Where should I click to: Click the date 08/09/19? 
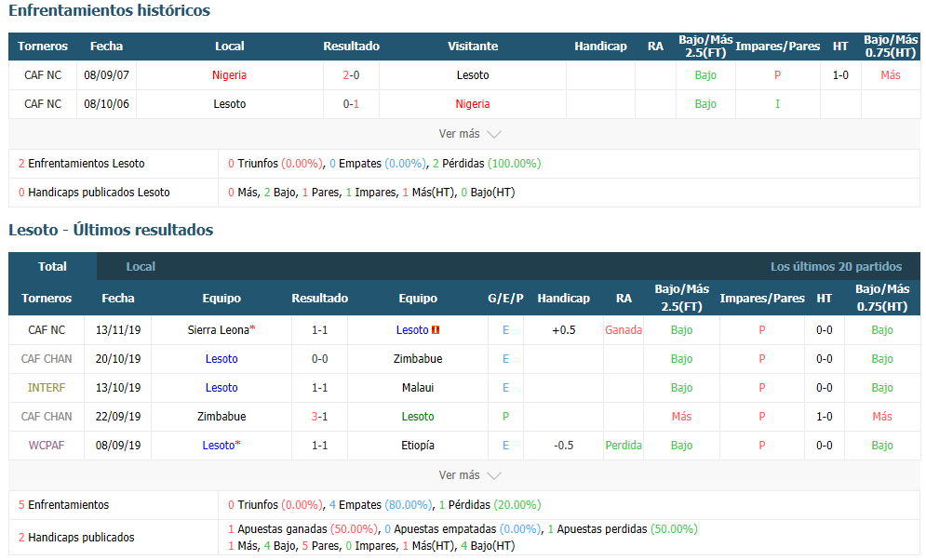[x=118, y=446]
